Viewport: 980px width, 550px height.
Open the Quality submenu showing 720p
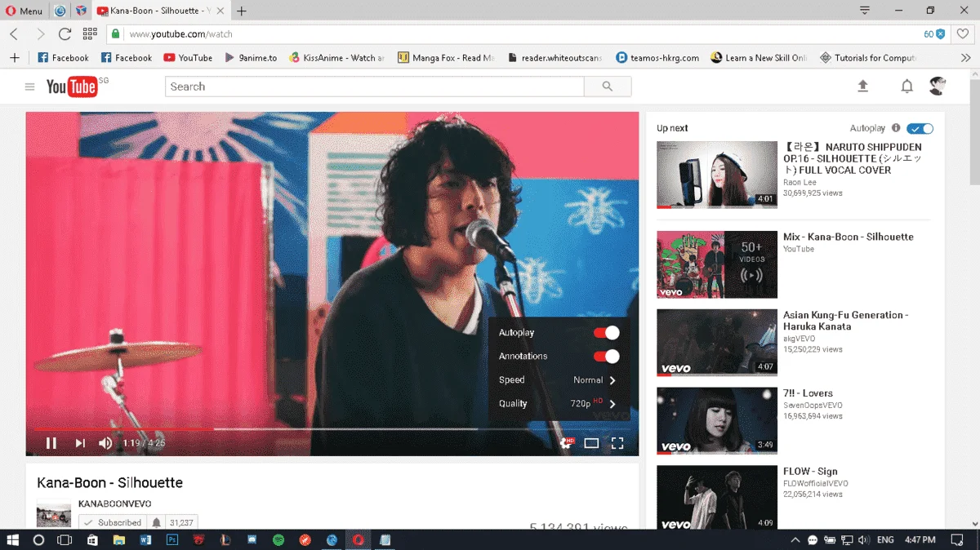coord(559,404)
